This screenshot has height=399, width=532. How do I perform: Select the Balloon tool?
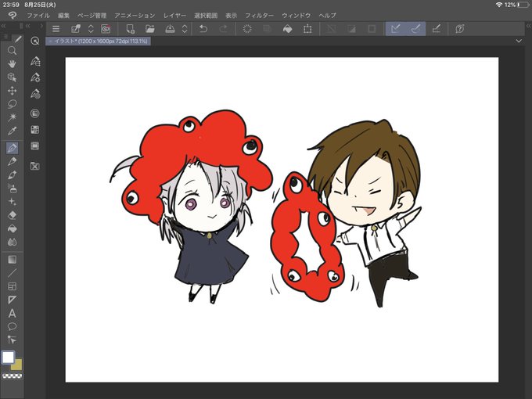pyautogui.click(x=13, y=326)
